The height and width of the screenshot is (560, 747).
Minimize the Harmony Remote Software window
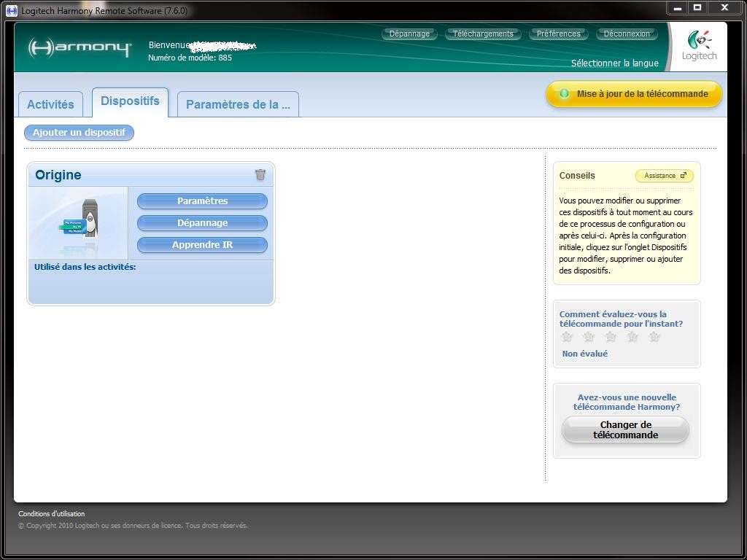(x=678, y=7)
